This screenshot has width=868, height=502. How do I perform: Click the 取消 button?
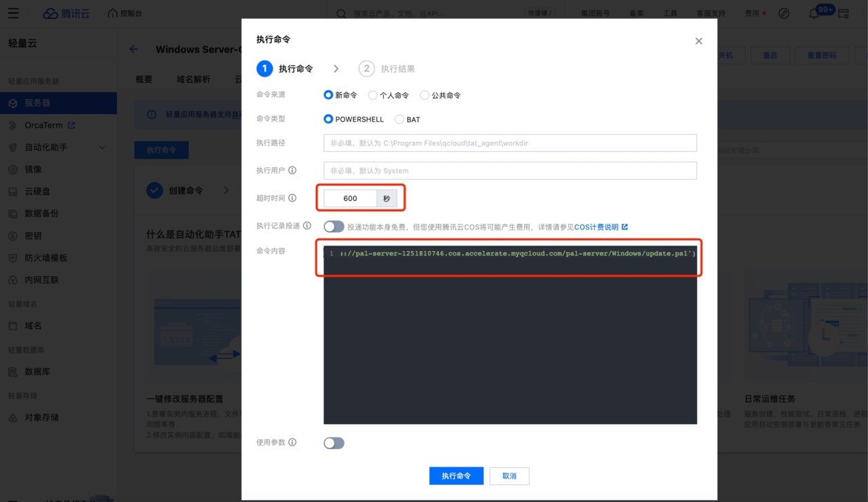pos(509,476)
